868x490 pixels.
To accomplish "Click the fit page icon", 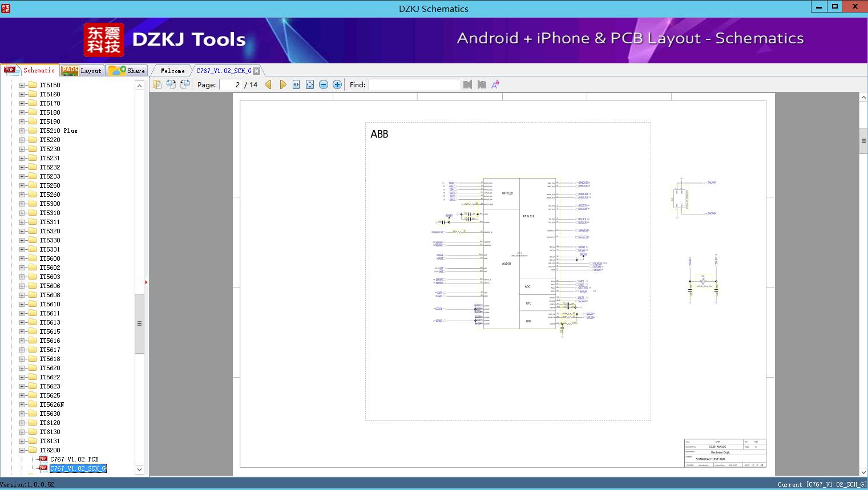I will [310, 84].
